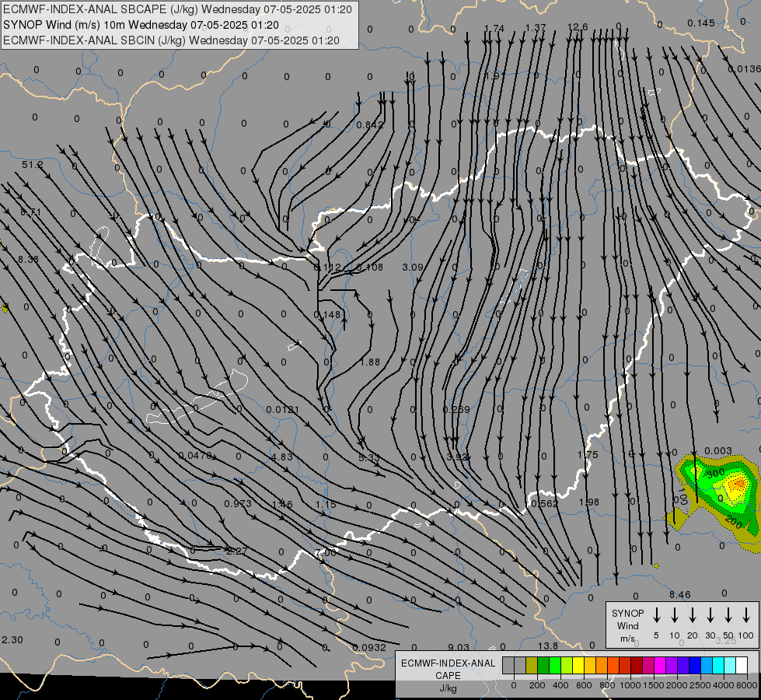761x700 pixels.
Task: Click the 51.2 value on the map
Action: pyautogui.click(x=32, y=165)
